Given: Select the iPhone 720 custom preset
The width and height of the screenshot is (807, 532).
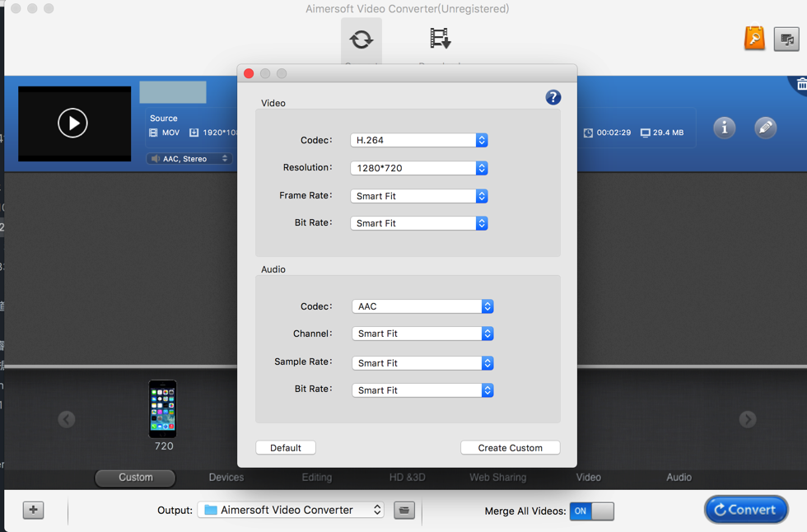Looking at the screenshot, I should coord(163,415).
